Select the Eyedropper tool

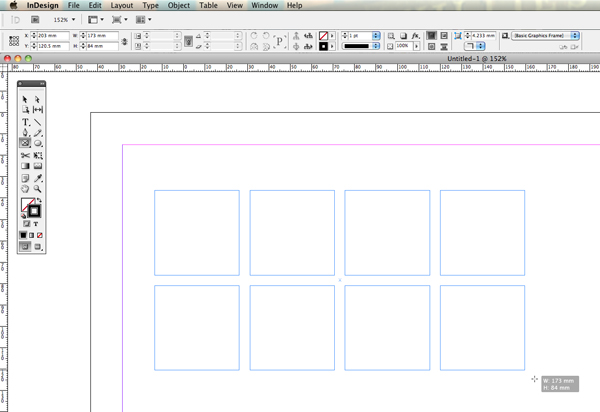click(38, 178)
